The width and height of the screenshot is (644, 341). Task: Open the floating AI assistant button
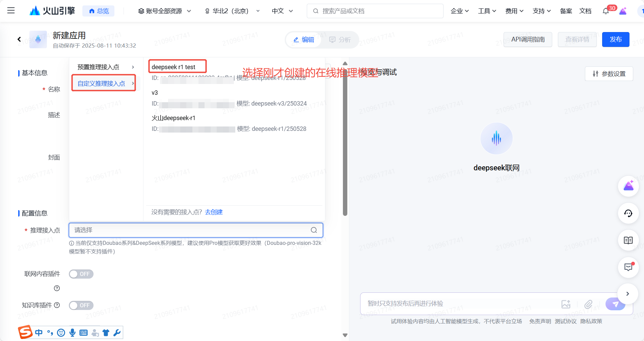tap(628, 186)
